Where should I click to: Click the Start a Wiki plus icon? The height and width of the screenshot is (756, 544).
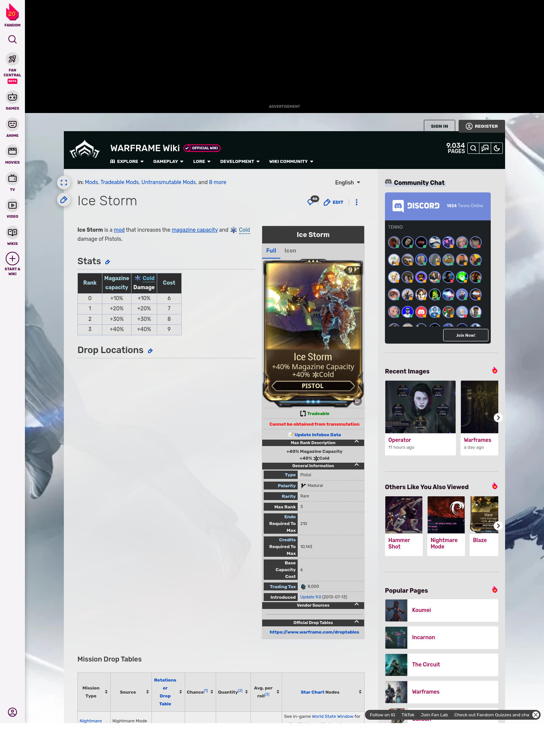coord(12,259)
